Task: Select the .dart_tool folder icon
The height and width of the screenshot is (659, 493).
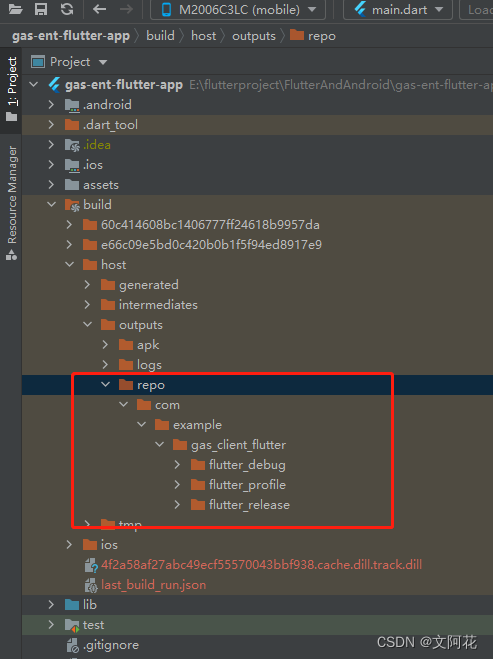Action: click(x=72, y=125)
